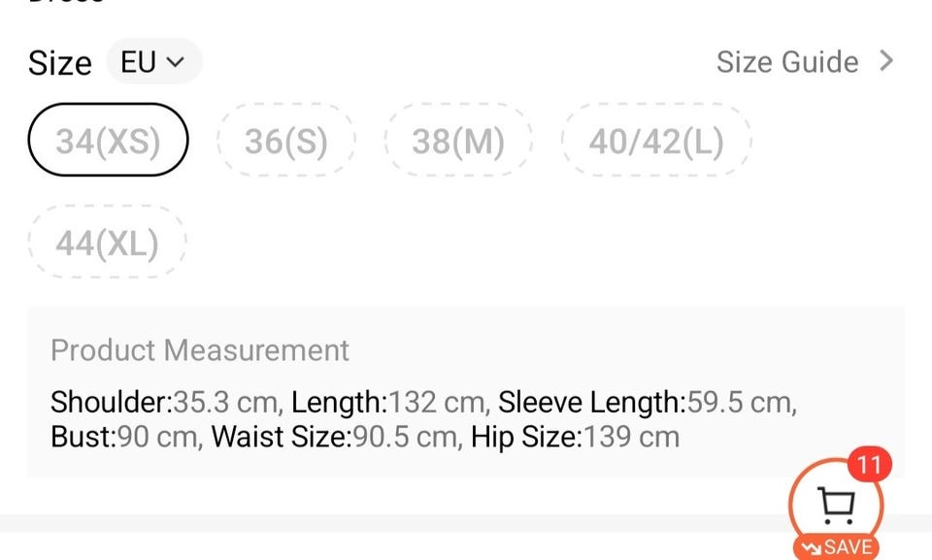
Task: Click the Bust 90 cm measurement
Action: coord(125,437)
